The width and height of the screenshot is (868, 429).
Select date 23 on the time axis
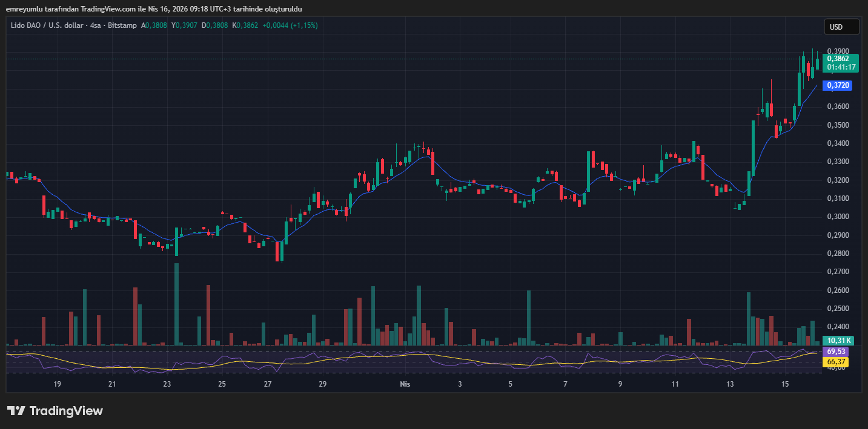coord(167,384)
